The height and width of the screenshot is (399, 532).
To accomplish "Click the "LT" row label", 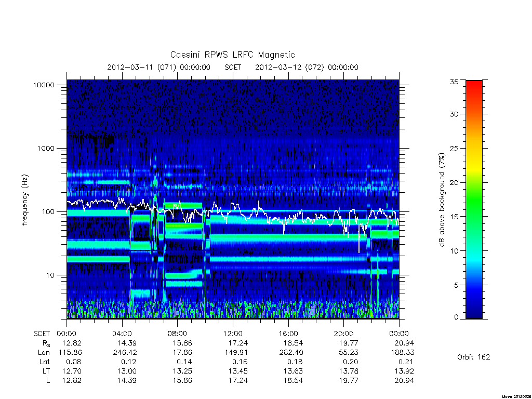I will (46, 371).
